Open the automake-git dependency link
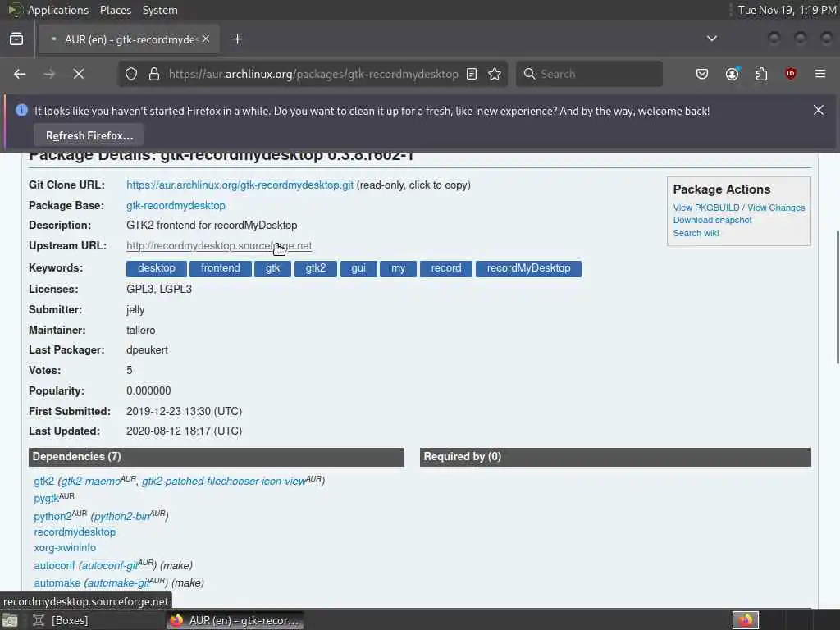This screenshot has height=630, width=840. point(118,583)
